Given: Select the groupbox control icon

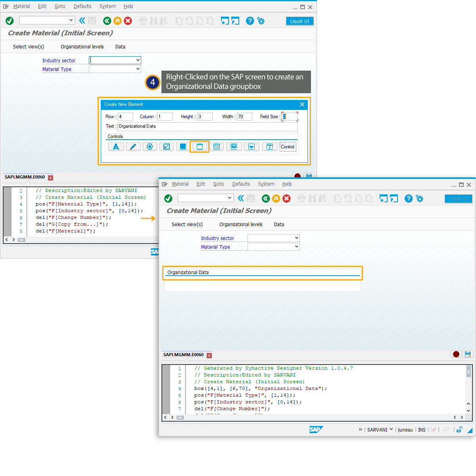Looking at the screenshot, I should pos(200,147).
